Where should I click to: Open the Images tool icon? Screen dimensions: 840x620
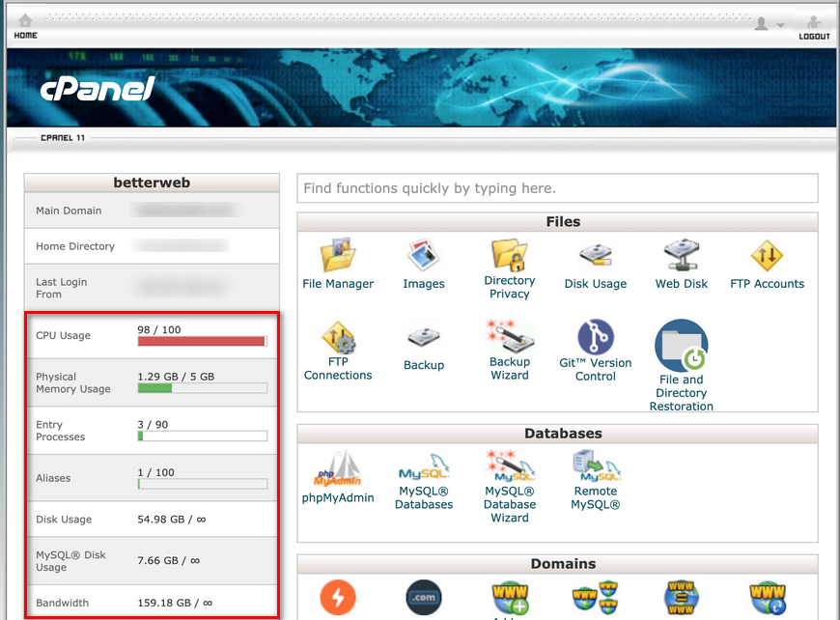coord(423,255)
